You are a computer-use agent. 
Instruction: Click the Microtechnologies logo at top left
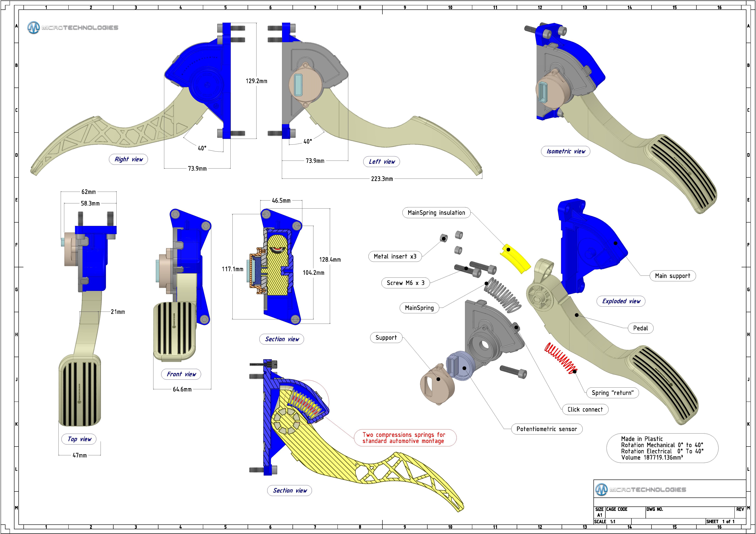(73, 28)
